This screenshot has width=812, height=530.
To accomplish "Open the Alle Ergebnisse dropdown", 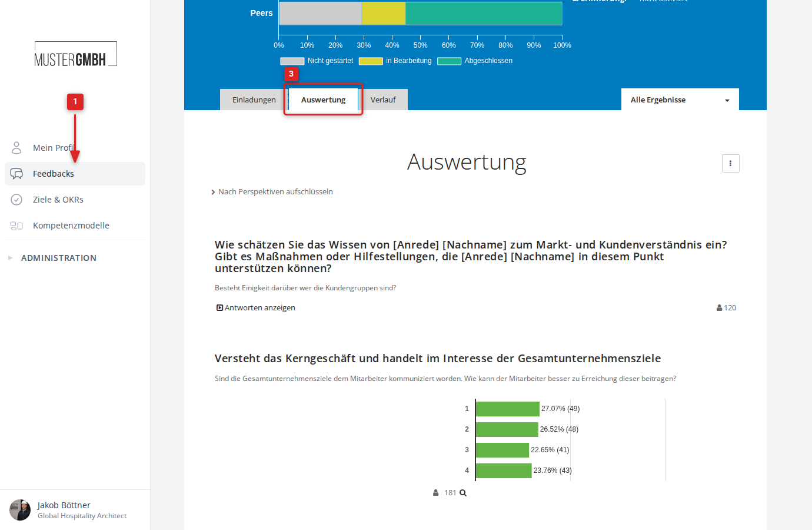I will click(x=680, y=100).
